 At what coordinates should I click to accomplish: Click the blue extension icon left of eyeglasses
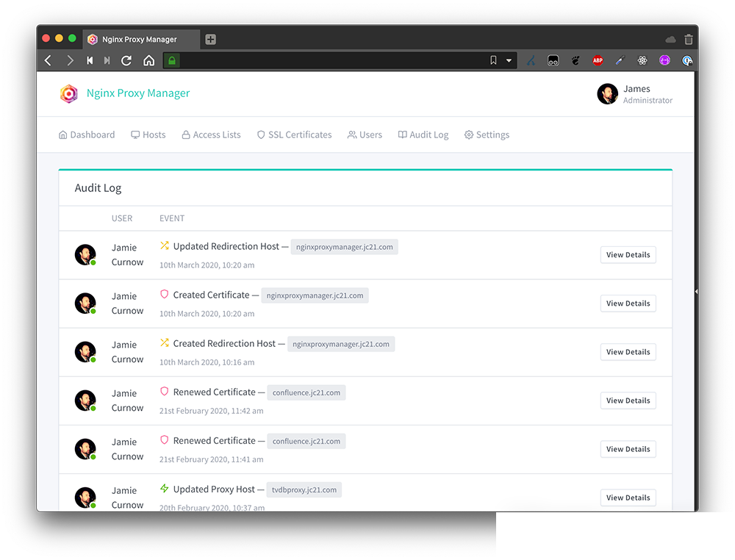531,60
